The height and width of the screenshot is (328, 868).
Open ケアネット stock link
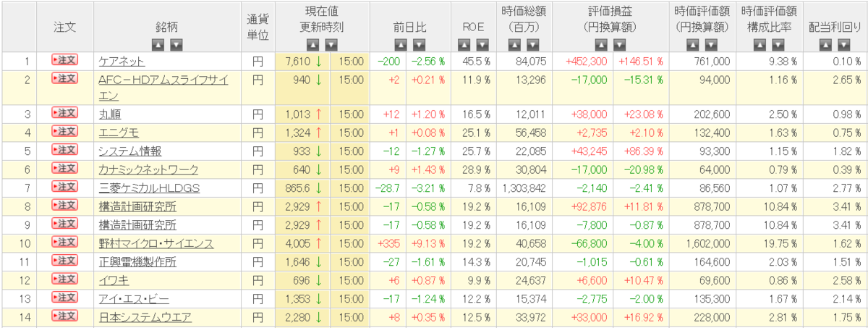(122, 62)
